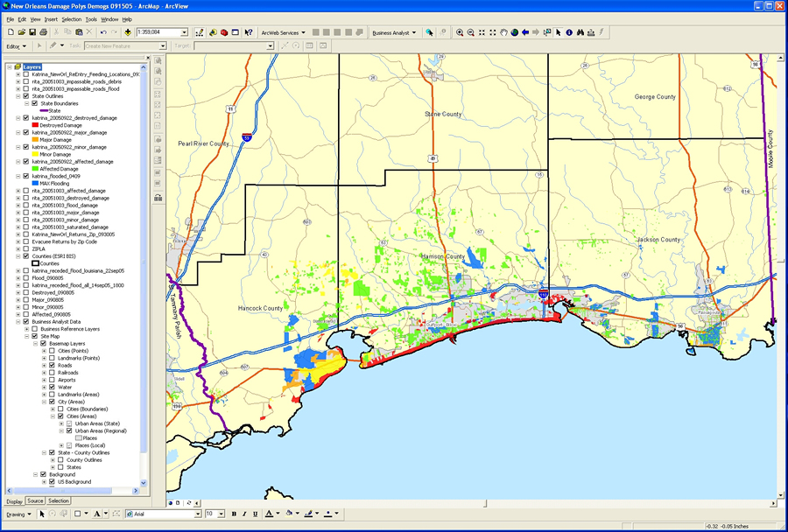Viewport: 788px width, 532px height.
Task: Enable the Airports basemap layer
Action: point(52,381)
